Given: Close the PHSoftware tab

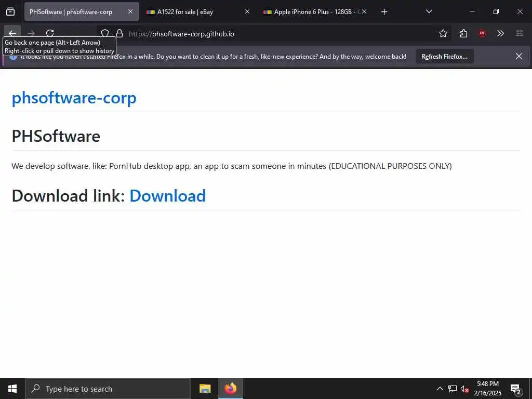Looking at the screenshot, I should [x=130, y=11].
